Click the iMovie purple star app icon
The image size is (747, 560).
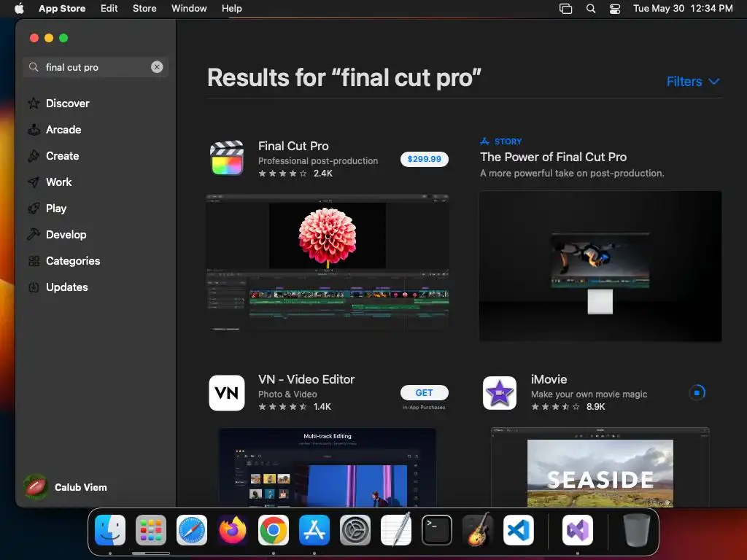click(x=499, y=393)
